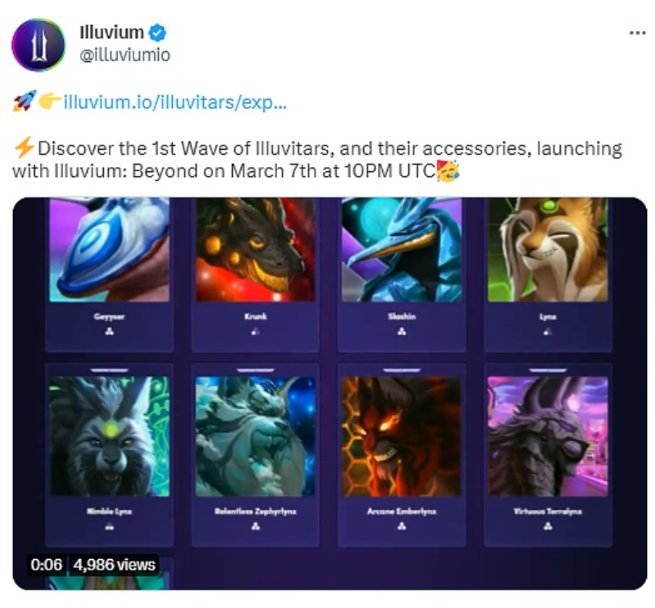Click the tier icon under Slashin
The height and width of the screenshot is (608, 655).
[402, 332]
